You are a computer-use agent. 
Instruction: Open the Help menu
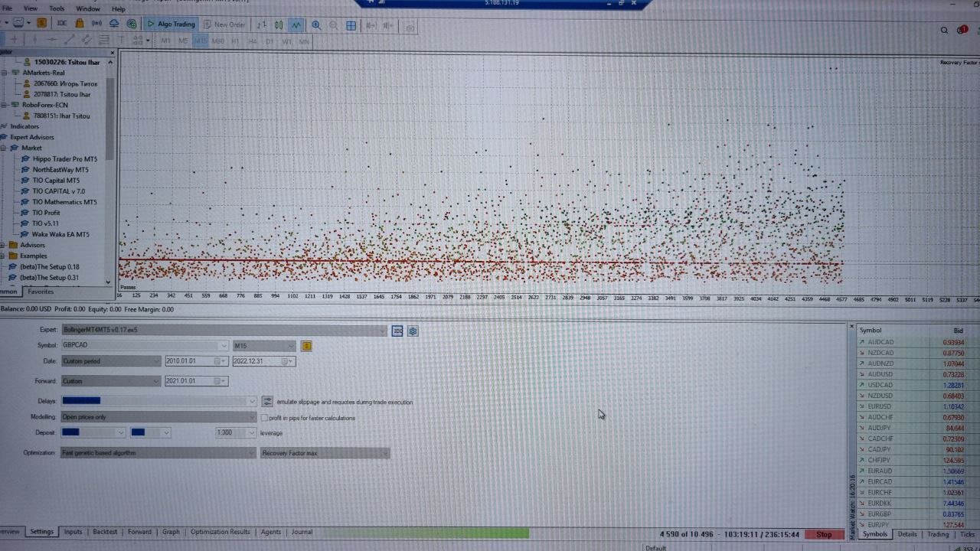click(x=119, y=8)
